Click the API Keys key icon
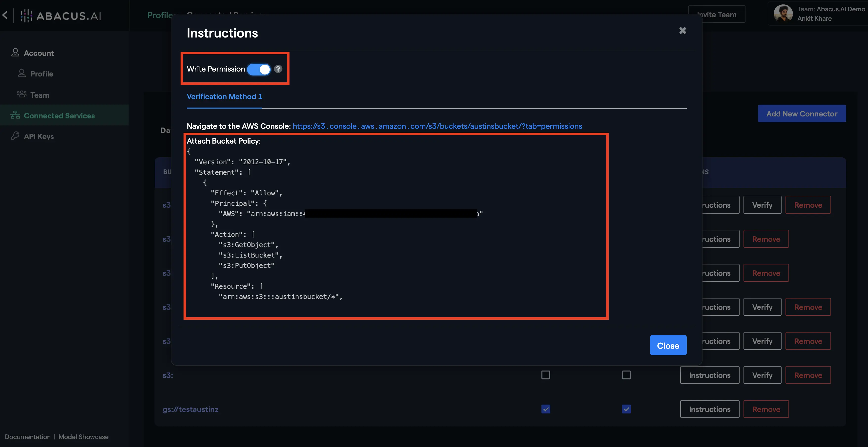868x447 pixels. pyautogui.click(x=15, y=136)
